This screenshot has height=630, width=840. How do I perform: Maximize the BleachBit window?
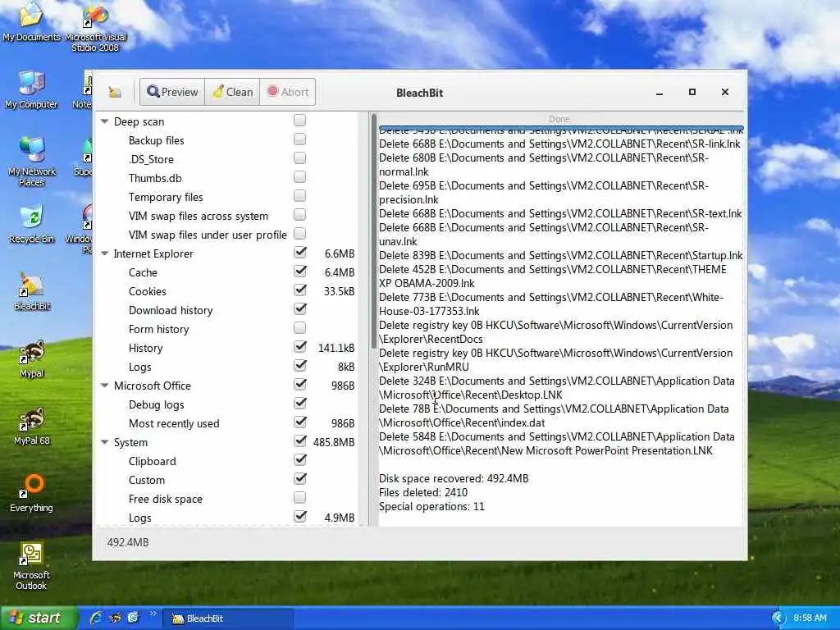[x=692, y=92]
